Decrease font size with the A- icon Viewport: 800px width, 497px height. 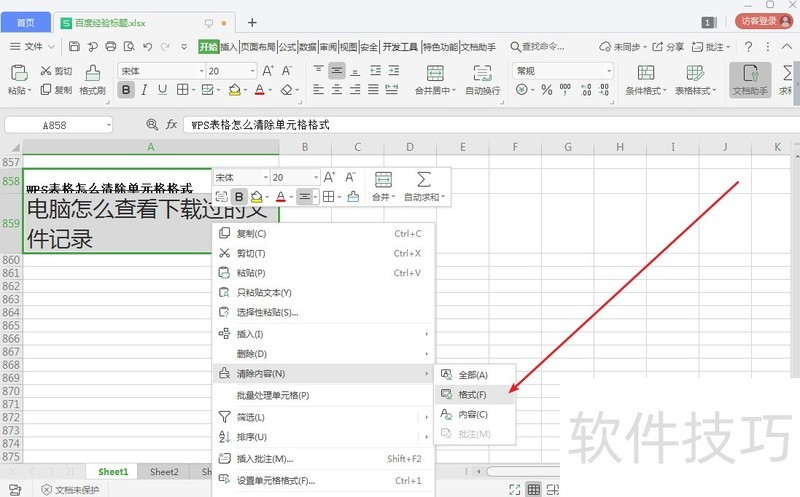[x=287, y=70]
